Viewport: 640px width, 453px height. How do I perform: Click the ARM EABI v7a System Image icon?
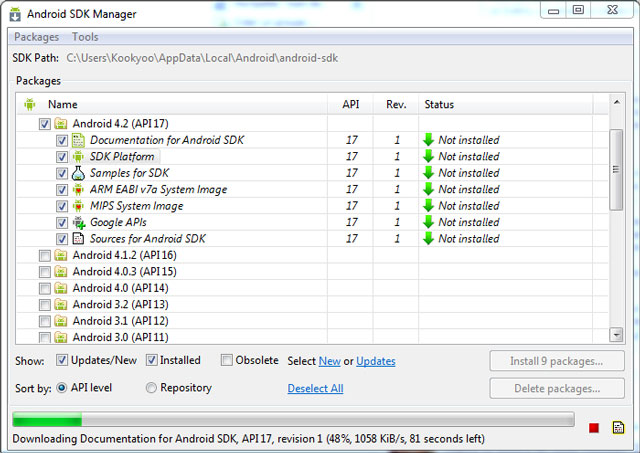coord(78,189)
